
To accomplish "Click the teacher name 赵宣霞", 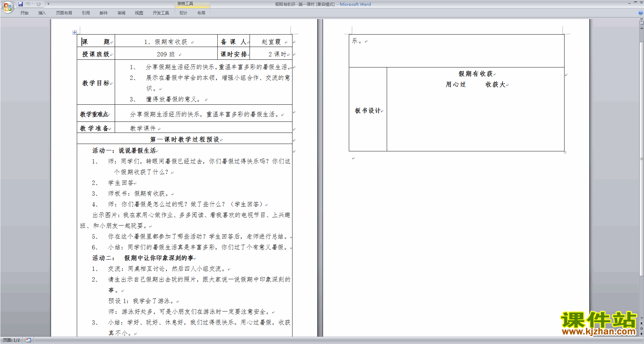I will (x=271, y=42).
